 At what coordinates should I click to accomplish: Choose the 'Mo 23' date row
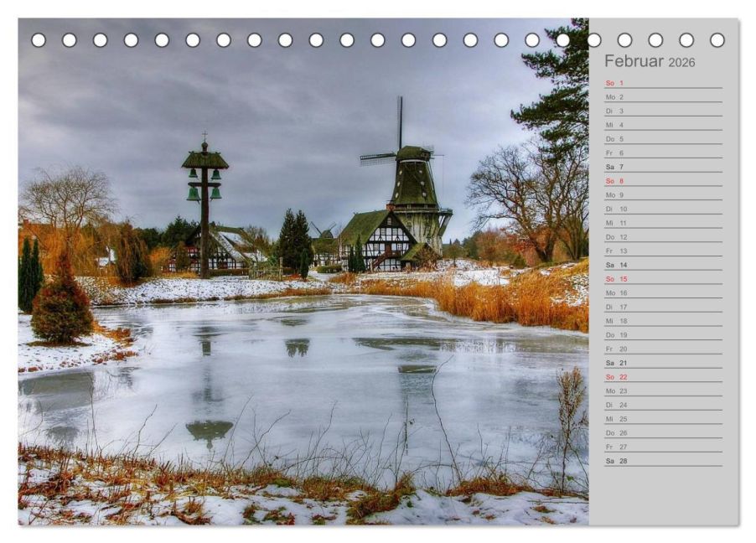click(x=664, y=390)
